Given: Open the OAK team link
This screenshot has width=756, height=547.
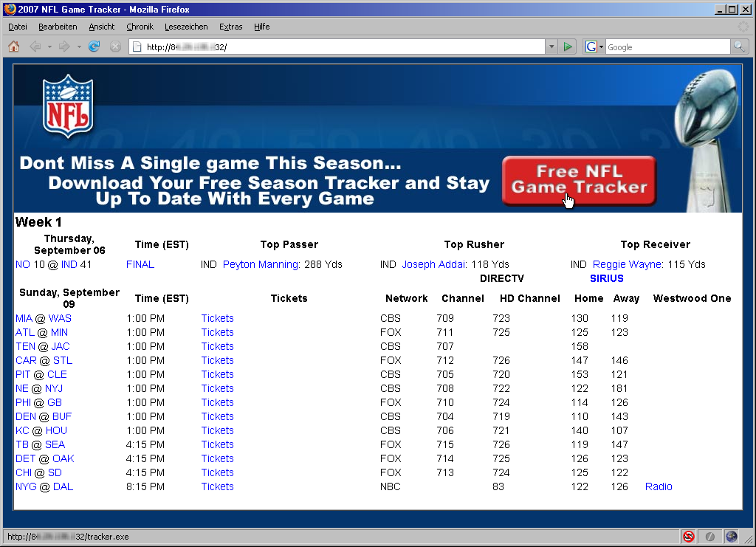Looking at the screenshot, I should (63, 458).
